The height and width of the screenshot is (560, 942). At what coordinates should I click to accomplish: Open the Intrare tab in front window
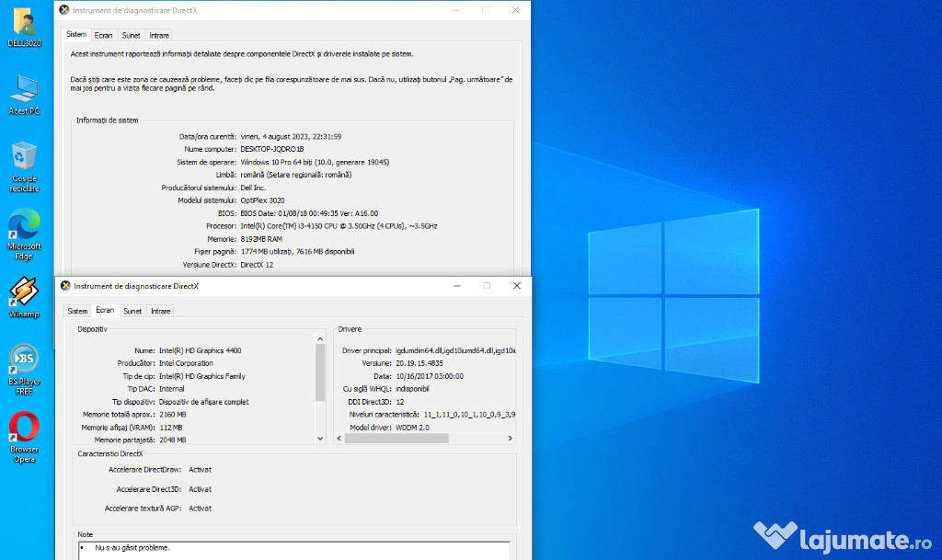pos(160,311)
